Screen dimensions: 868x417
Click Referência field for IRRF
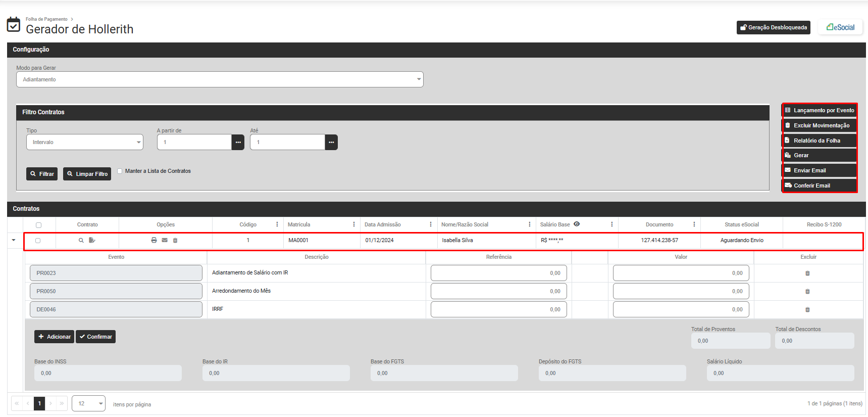(x=499, y=309)
